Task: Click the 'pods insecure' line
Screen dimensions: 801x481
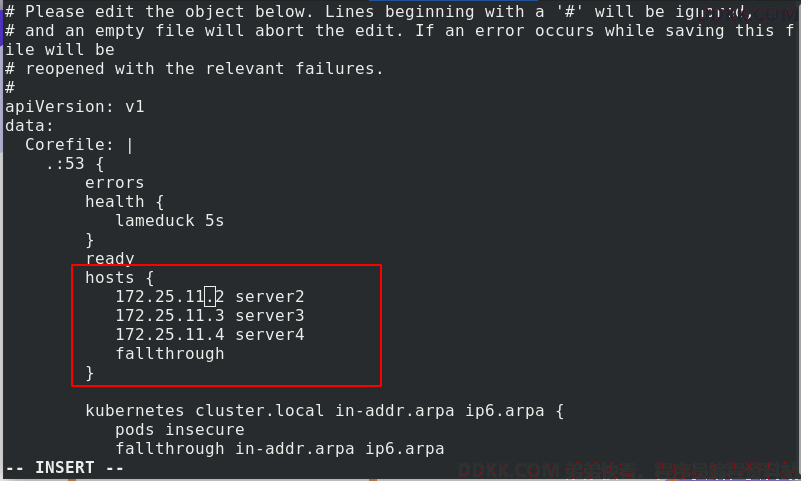Action: pos(180,429)
